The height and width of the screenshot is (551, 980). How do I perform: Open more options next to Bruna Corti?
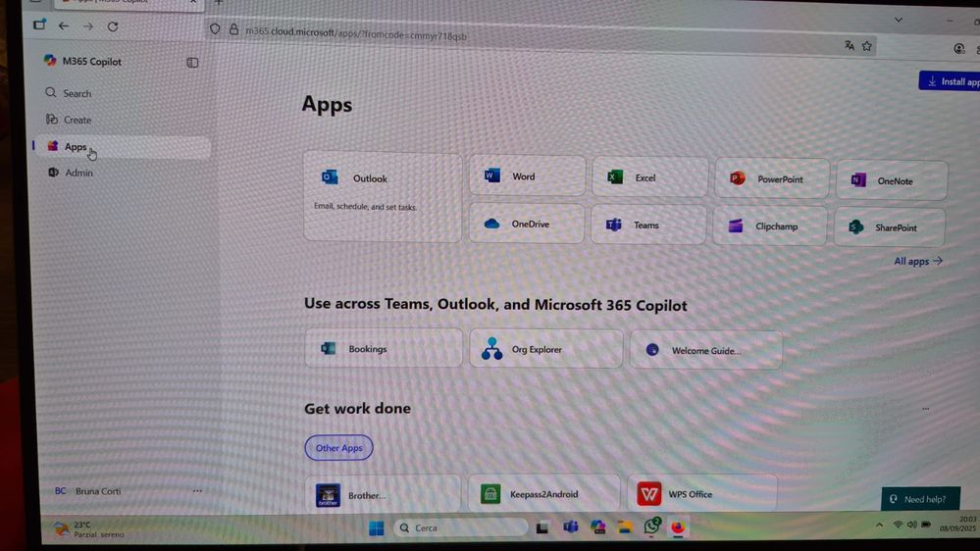pyautogui.click(x=197, y=491)
